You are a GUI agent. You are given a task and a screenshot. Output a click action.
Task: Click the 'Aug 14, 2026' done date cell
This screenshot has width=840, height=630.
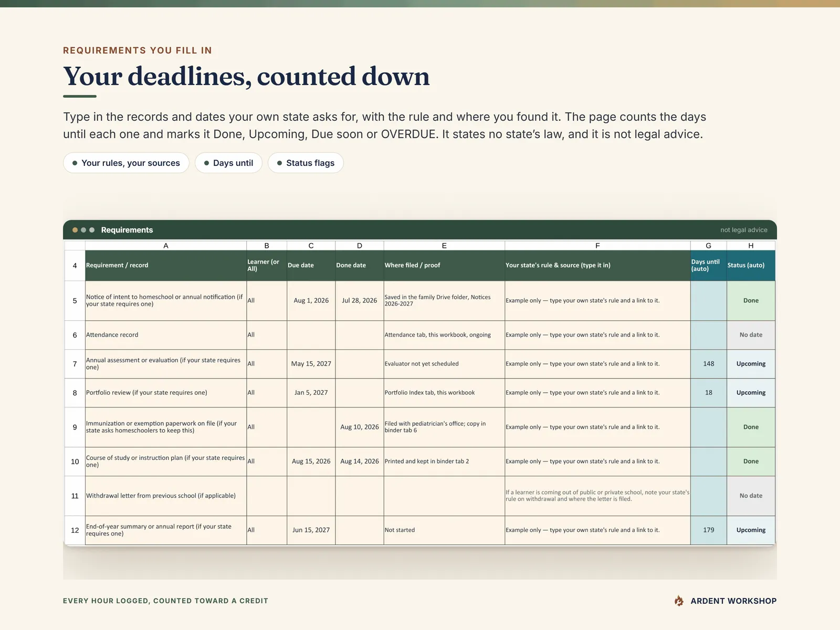click(360, 461)
